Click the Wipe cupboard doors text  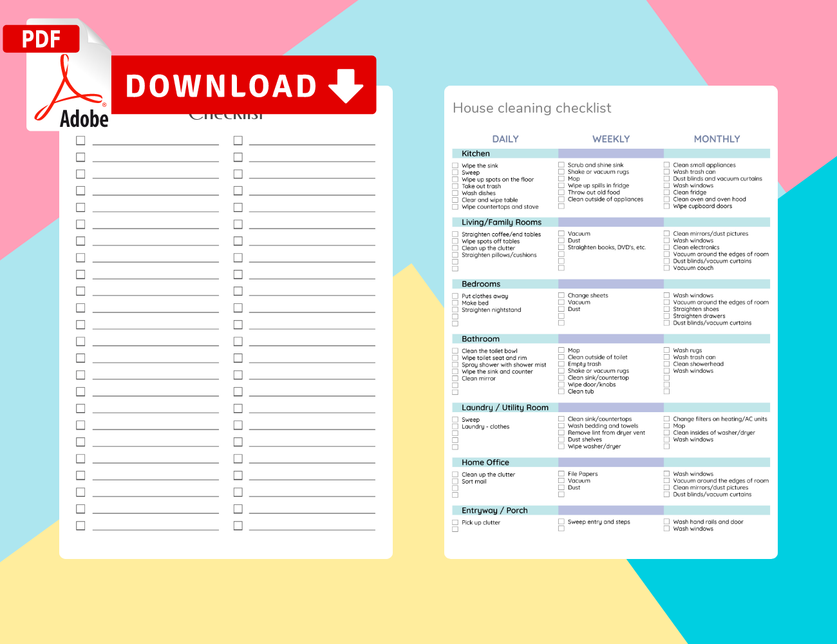[702, 206]
